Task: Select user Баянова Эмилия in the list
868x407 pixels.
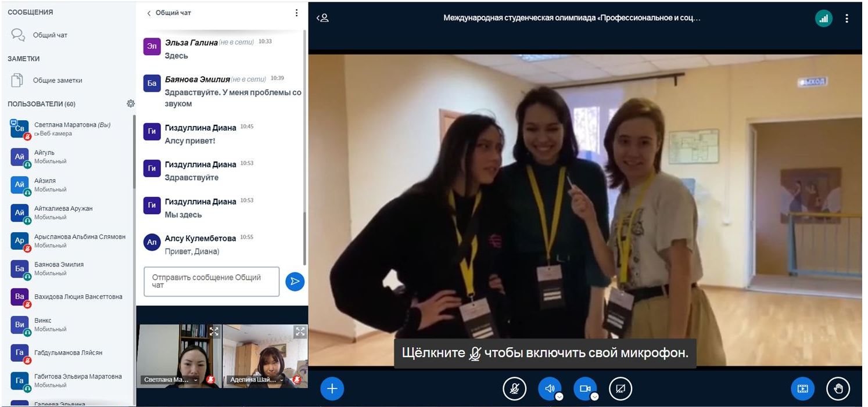Action: coord(59,268)
